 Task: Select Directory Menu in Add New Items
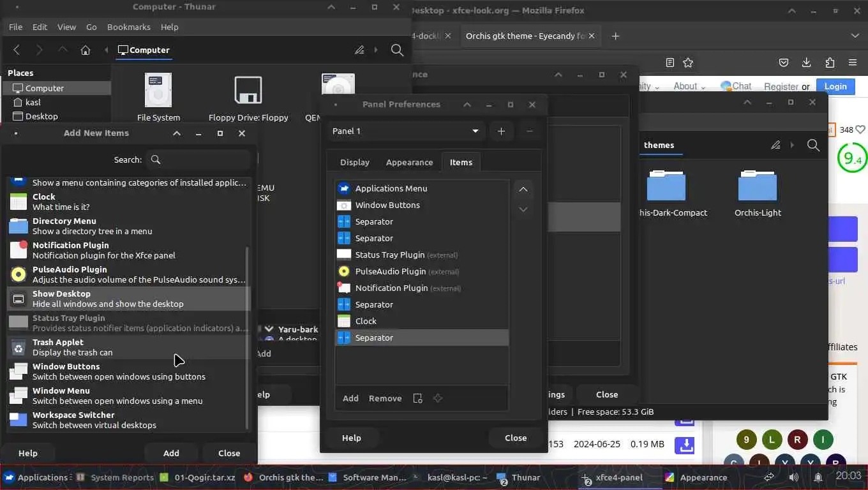coord(128,226)
